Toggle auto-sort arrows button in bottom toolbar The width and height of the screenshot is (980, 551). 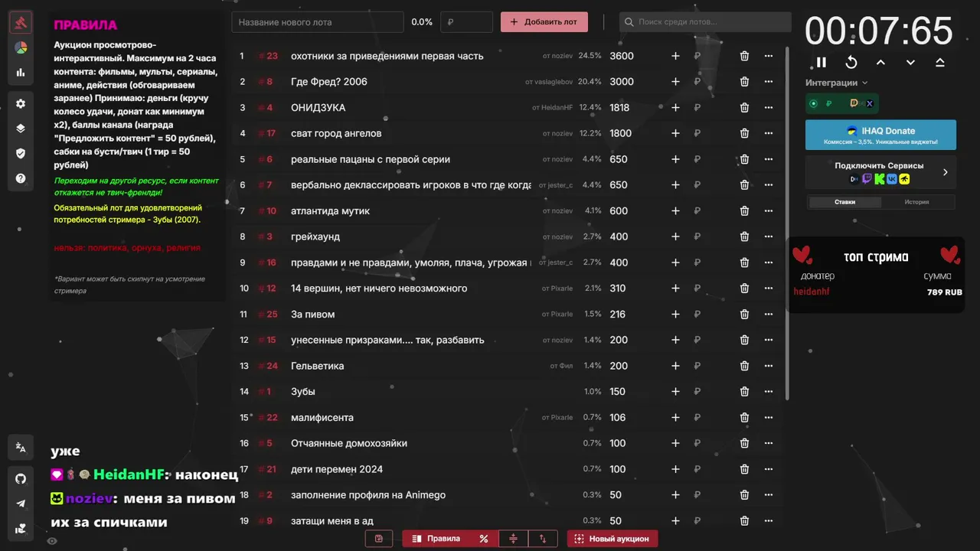pyautogui.click(x=543, y=539)
